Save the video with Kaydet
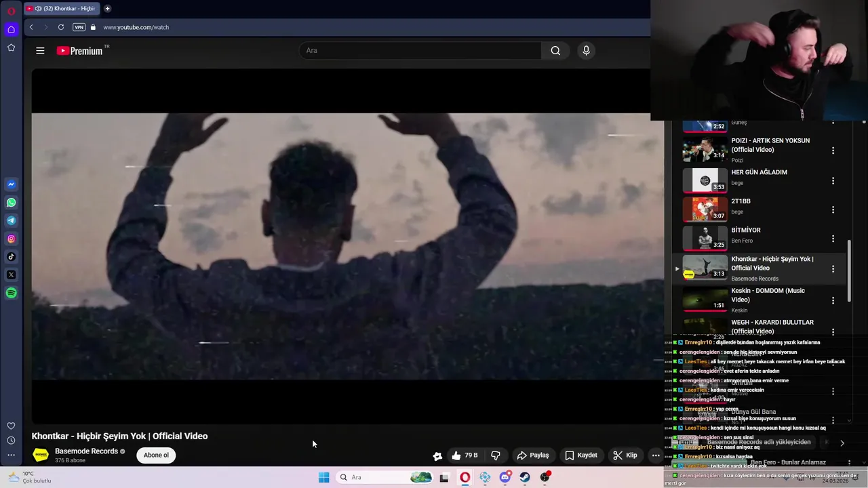This screenshot has height=488, width=868. coord(581,455)
